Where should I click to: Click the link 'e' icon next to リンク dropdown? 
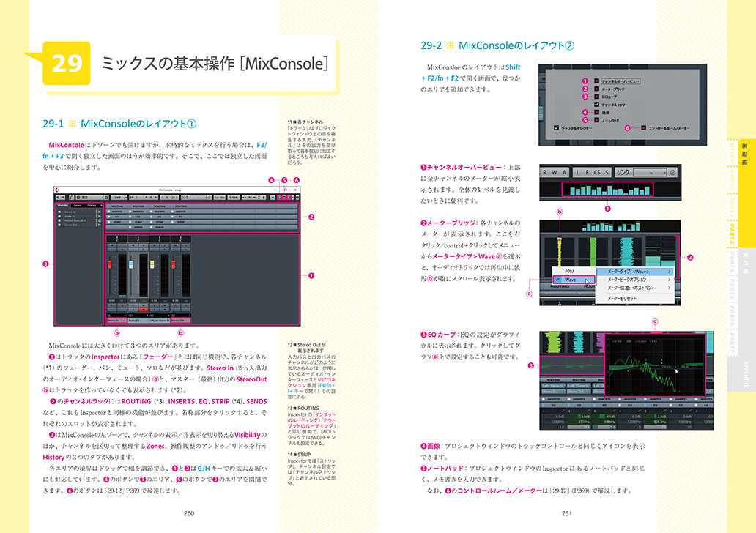[672, 172]
